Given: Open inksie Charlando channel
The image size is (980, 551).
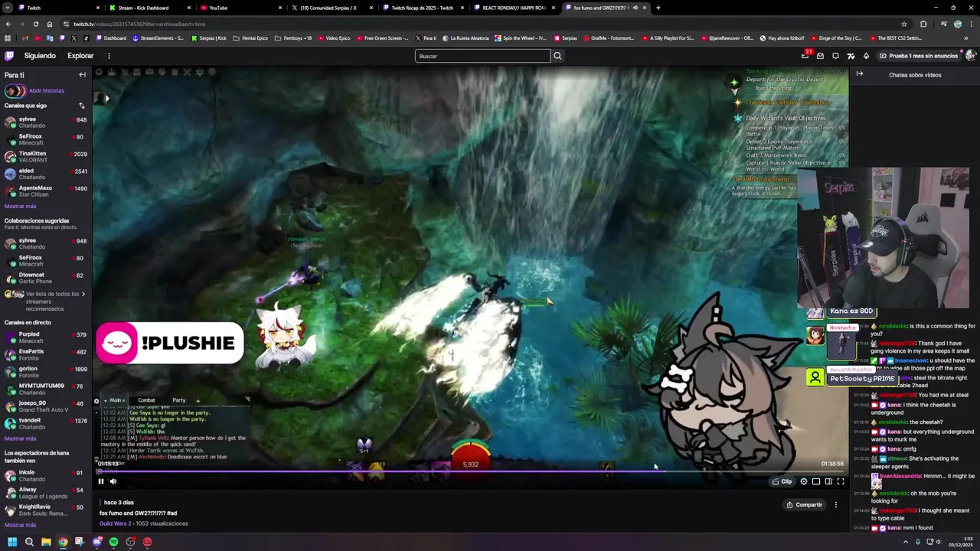Looking at the screenshot, I should (46, 475).
